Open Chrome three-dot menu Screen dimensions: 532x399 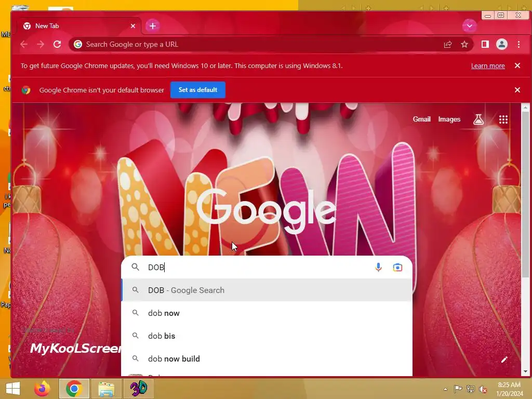(x=519, y=45)
